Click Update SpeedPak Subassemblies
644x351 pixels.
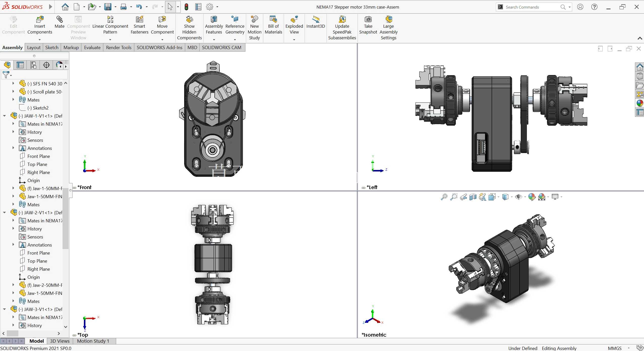point(342,28)
